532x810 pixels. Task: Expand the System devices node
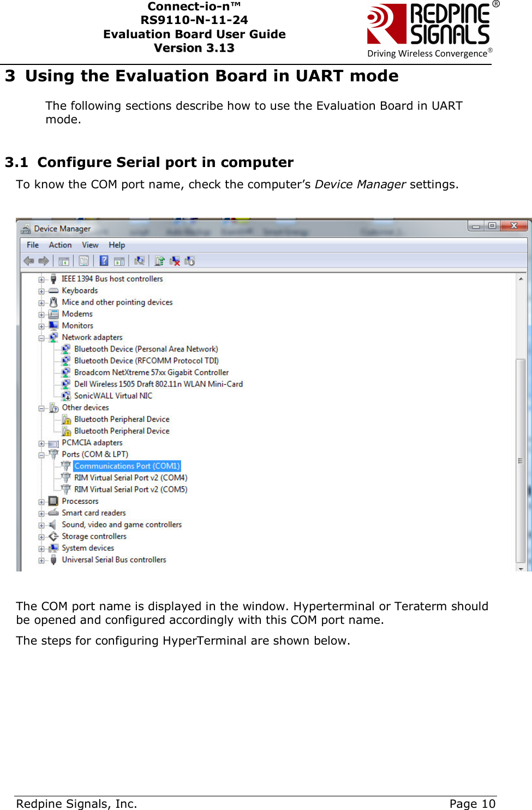tap(41, 549)
